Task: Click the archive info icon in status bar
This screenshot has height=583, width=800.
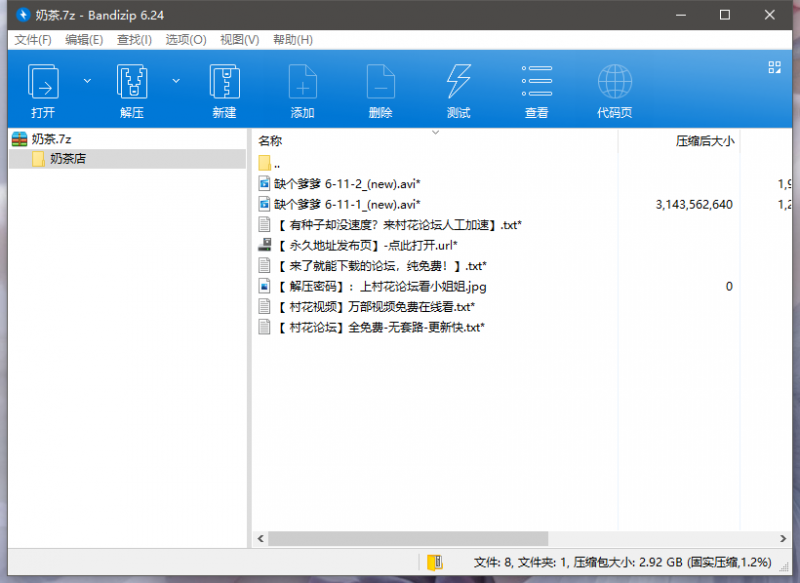Action: [x=434, y=563]
